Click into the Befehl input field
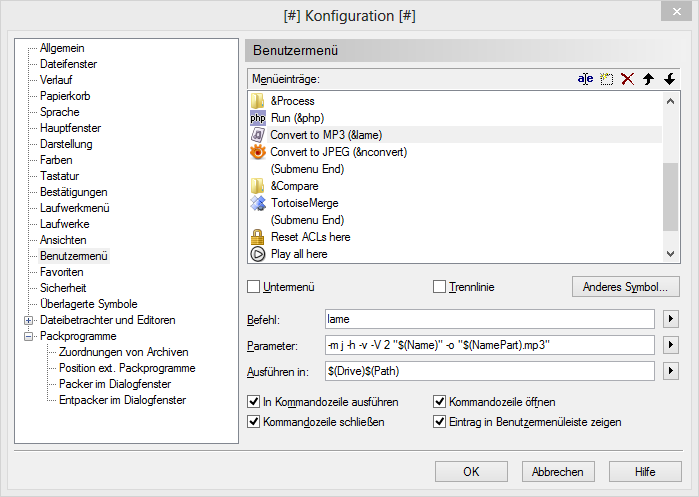The image size is (699, 497). pos(489,319)
